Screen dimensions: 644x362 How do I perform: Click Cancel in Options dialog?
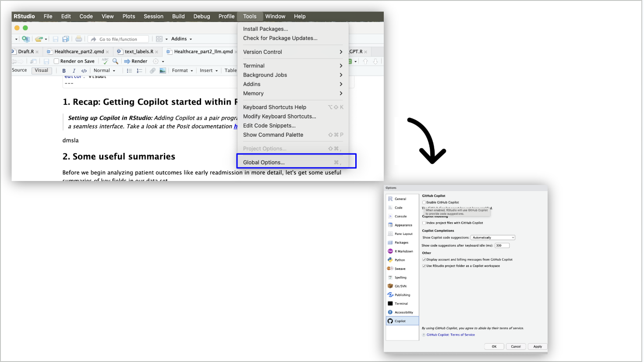coord(516,347)
